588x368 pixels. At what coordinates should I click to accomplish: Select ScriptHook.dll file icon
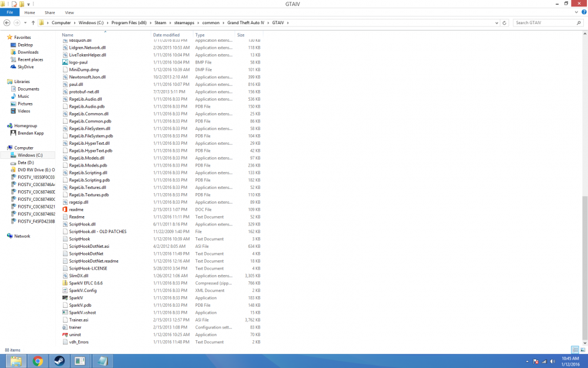point(65,224)
